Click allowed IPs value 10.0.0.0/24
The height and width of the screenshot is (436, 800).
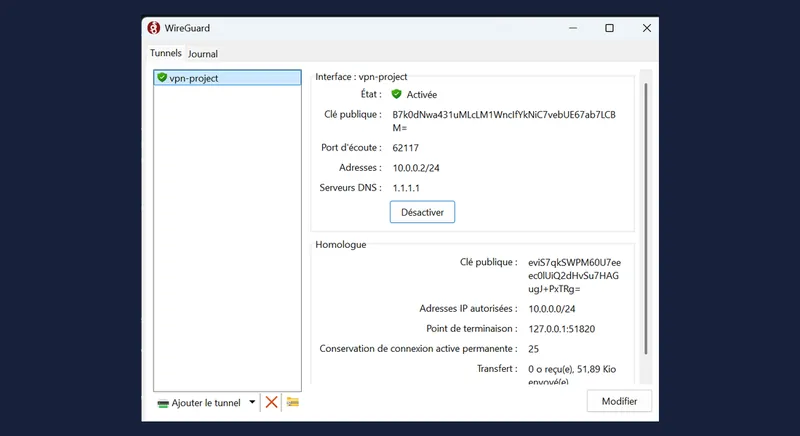point(552,309)
